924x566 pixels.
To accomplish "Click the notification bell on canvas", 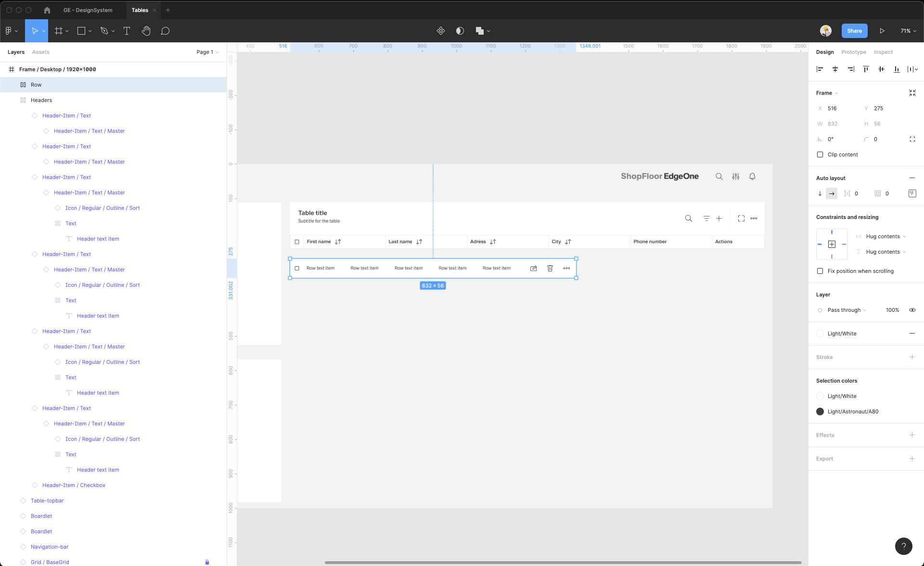I will (x=752, y=177).
